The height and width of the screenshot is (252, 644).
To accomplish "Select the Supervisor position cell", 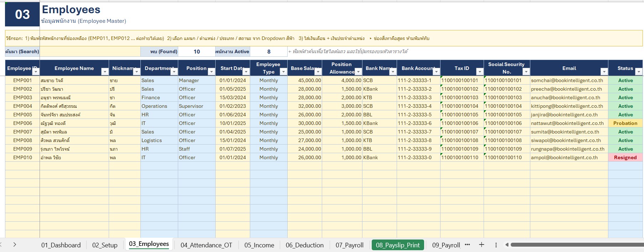I will 197,106.
